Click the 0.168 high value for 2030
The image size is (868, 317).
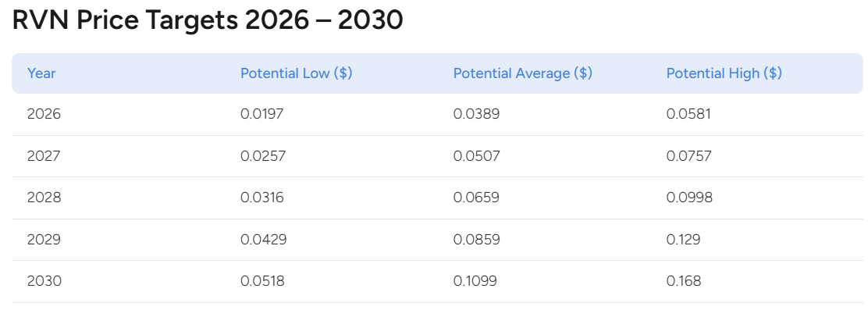pos(683,281)
